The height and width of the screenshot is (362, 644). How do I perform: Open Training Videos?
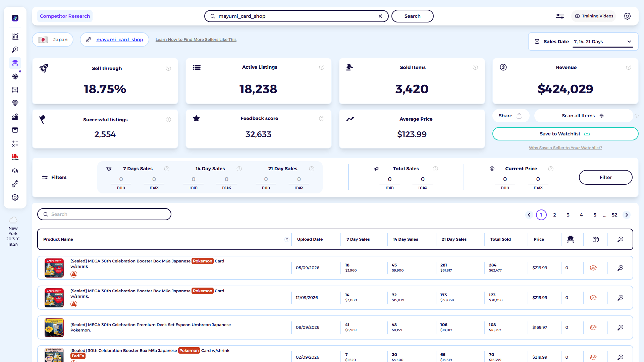pos(594,16)
